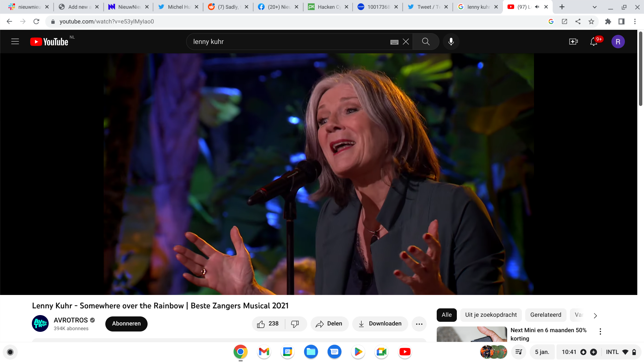Click the page's vertical scrollbar
644x362 pixels.
click(x=640, y=69)
